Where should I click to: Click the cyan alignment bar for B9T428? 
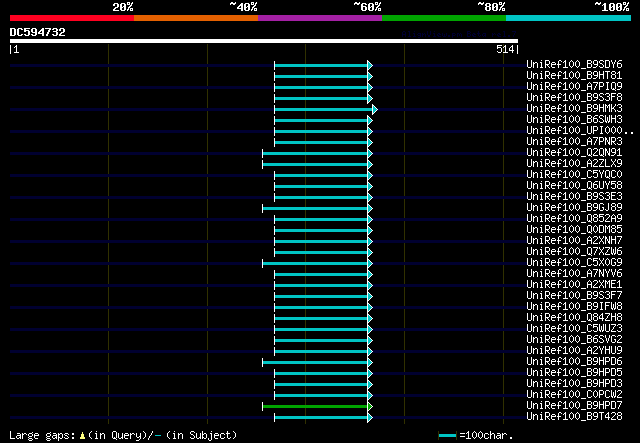tap(323, 417)
